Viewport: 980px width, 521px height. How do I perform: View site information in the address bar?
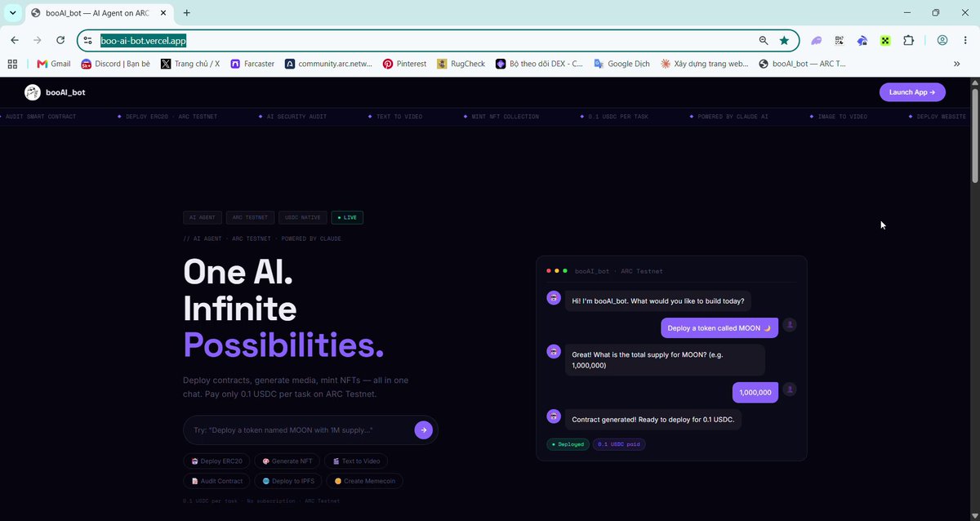point(88,40)
